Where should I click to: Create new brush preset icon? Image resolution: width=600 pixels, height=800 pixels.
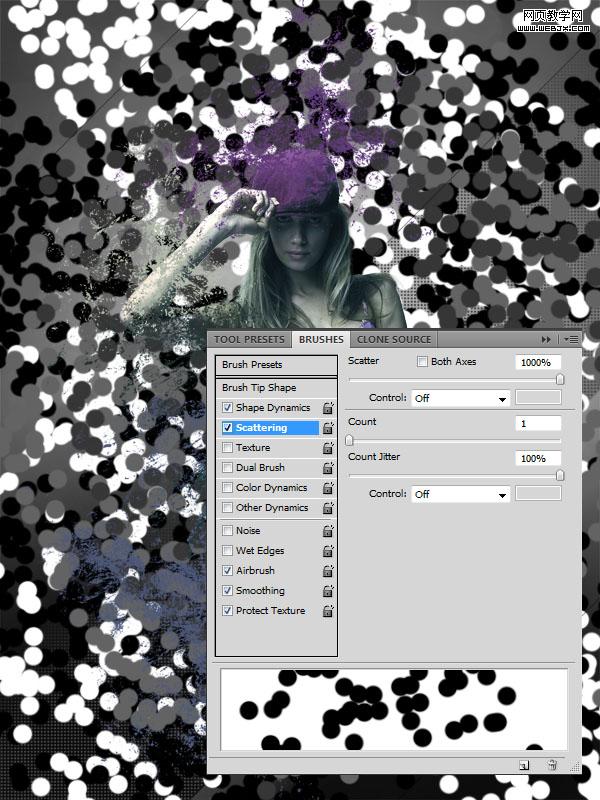(524, 765)
